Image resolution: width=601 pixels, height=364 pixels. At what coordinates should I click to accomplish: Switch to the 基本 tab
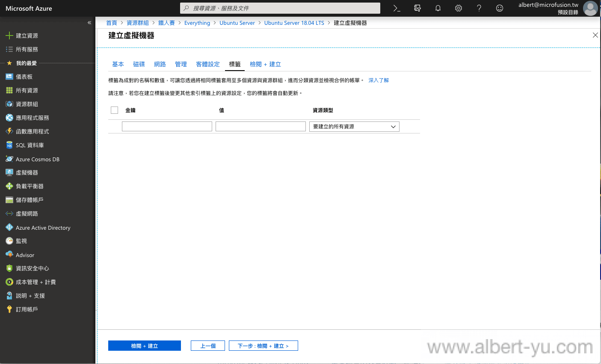pos(118,64)
